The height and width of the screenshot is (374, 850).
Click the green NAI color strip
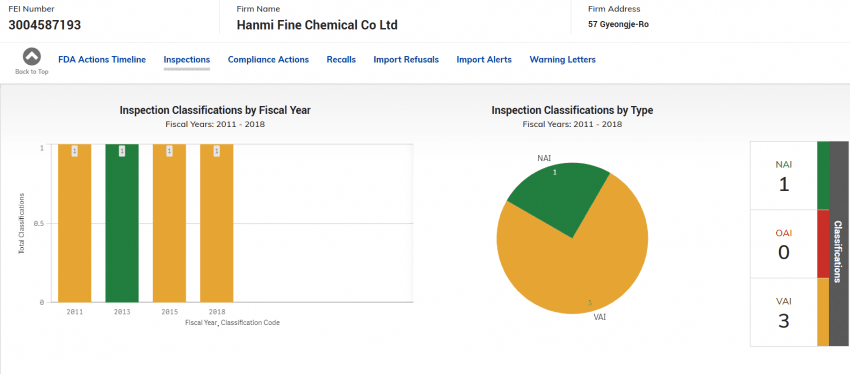point(823,176)
